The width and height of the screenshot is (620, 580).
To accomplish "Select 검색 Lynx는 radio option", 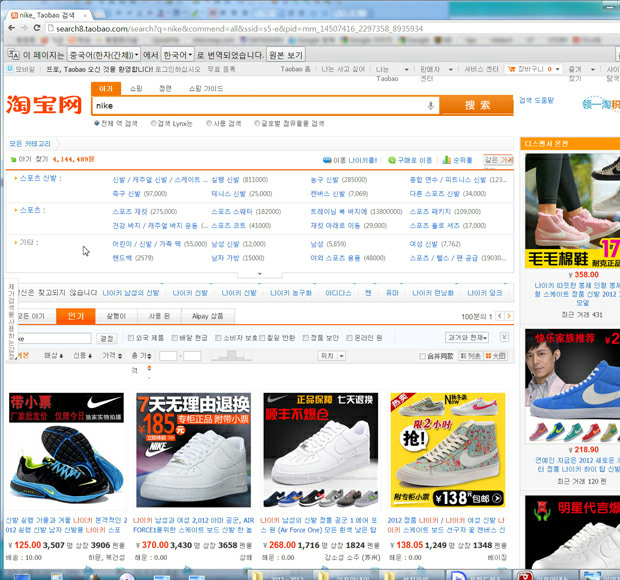I will [153, 123].
